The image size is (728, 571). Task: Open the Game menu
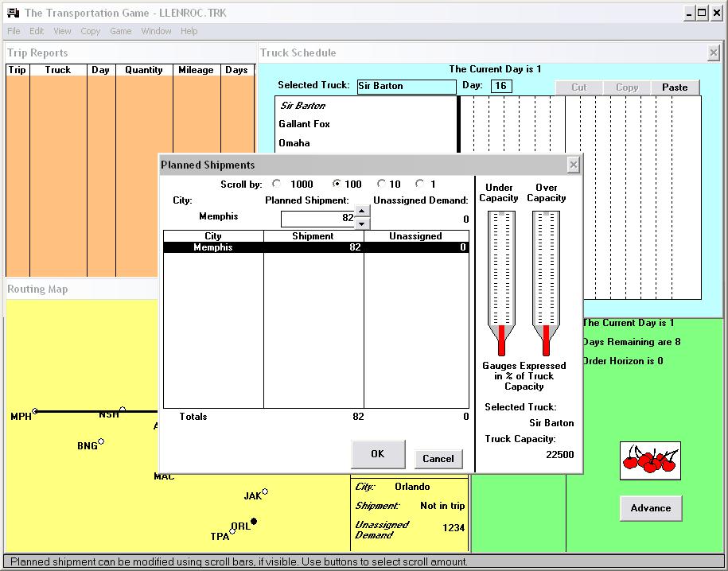(121, 31)
